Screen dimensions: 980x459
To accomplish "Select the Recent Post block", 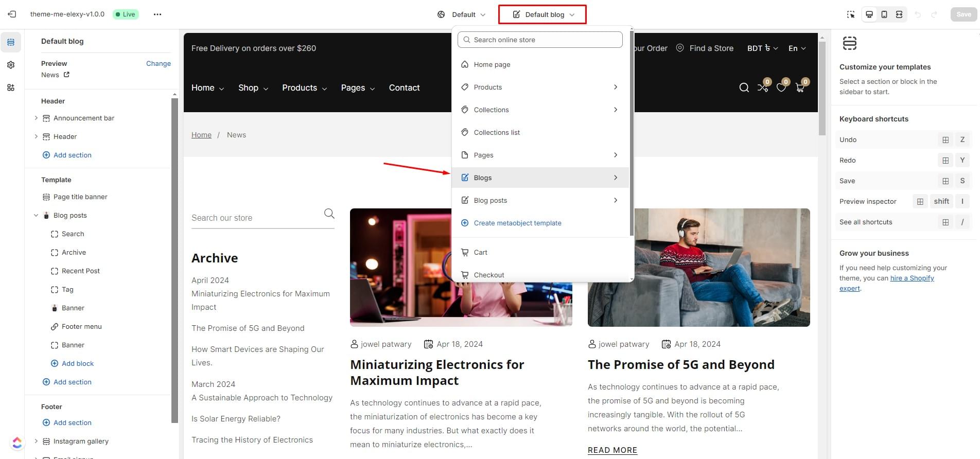I will pos(80,271).
